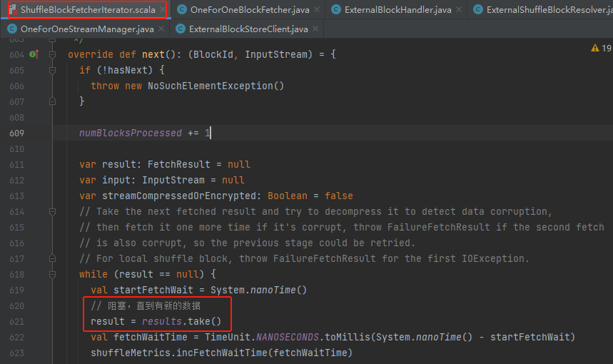
Task: Click the FetchResult type on line 611
Action: 179,164
